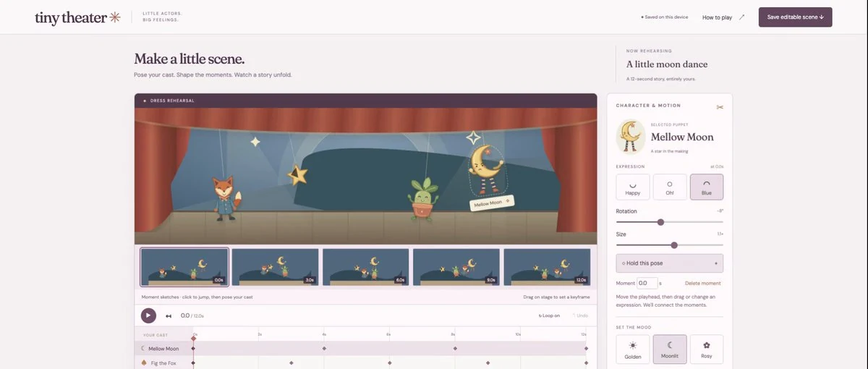
Task: Click the A little moon dance title
Action: pyautogui.click(x=667, y=64)
